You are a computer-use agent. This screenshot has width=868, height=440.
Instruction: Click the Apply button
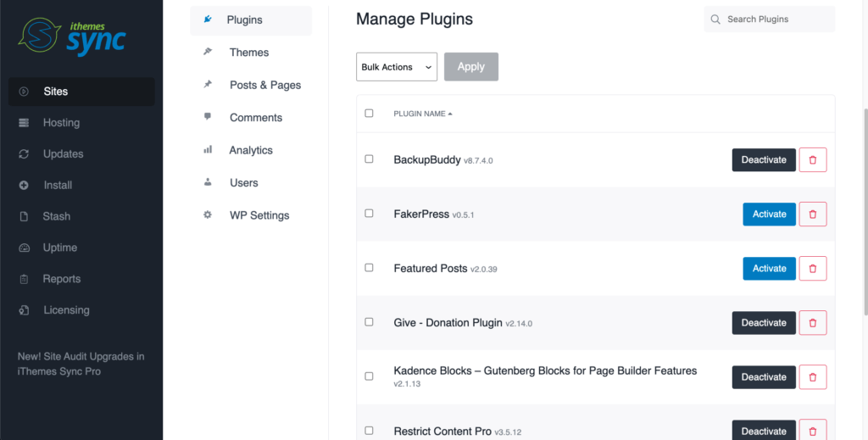471,67
